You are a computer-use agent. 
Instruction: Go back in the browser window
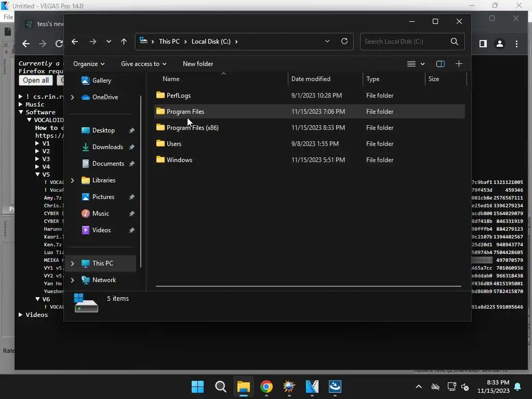pyautogui.click(x=26, y=44)
